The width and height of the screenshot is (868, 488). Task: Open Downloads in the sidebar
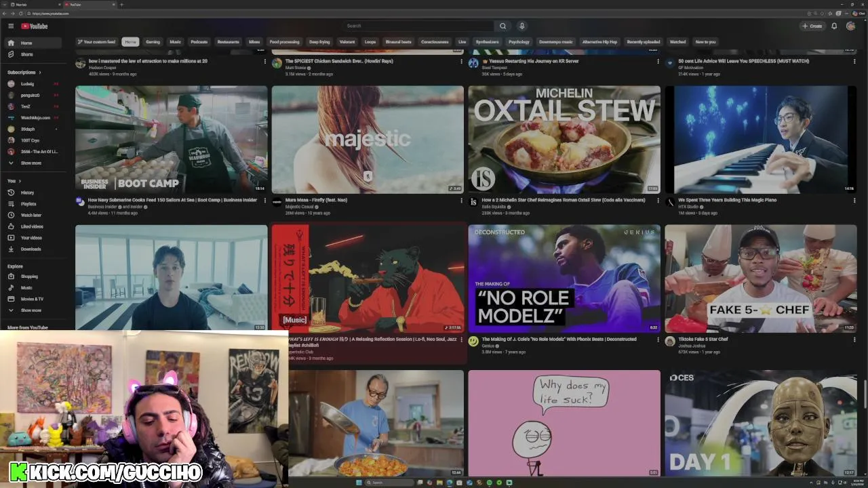pyautogui.click(x=33, y=249)
